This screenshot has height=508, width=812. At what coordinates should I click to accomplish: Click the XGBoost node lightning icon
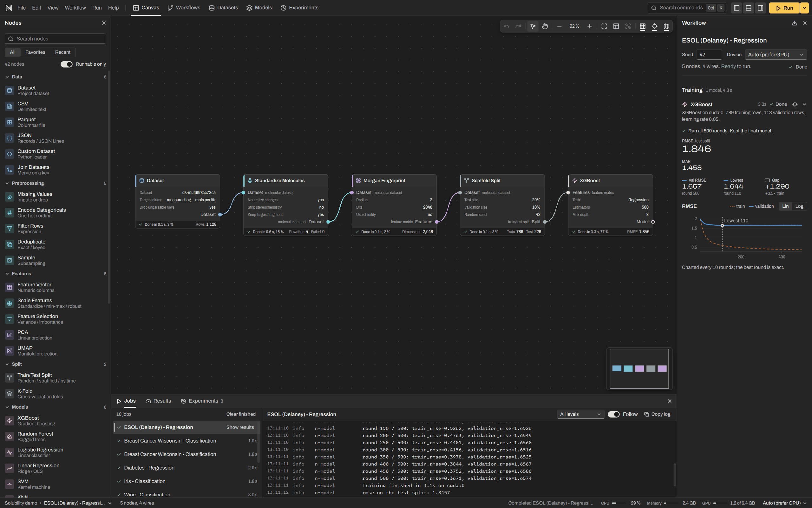pos(575,180)
